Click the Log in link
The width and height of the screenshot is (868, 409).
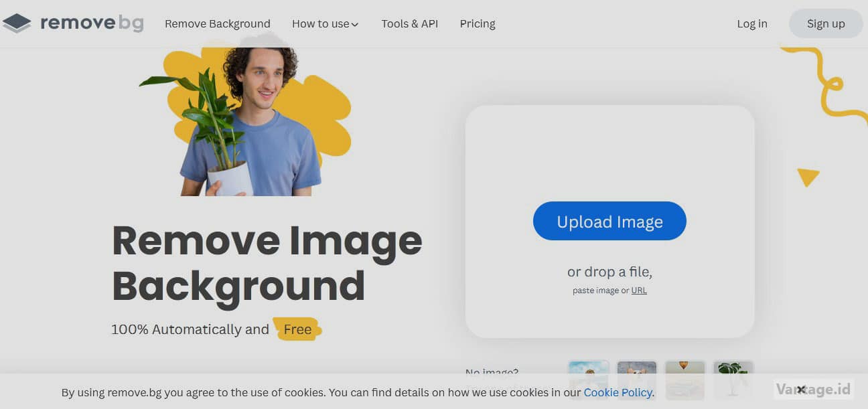coord(751,23)
